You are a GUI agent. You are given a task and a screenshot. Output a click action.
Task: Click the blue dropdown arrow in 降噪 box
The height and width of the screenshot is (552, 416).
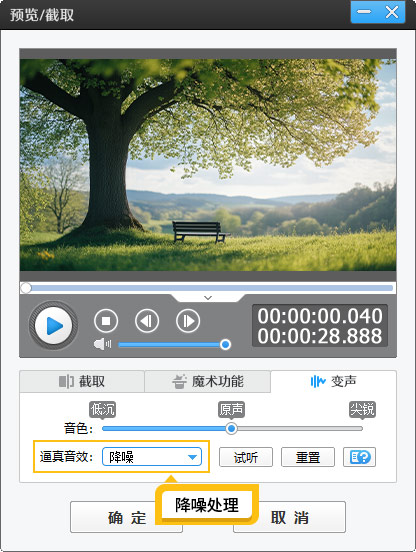click(x=192, y=457)
